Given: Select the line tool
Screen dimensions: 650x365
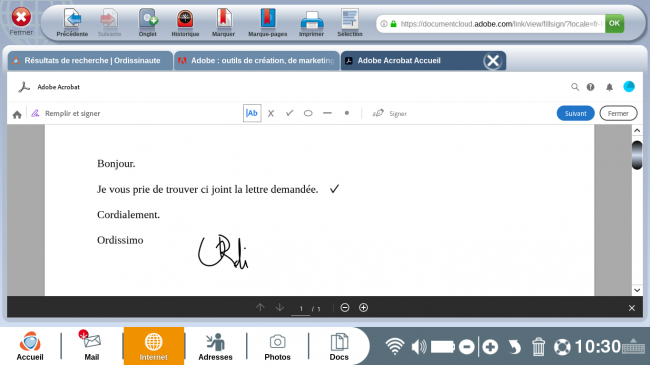Looking at the screenshot, I should [327, 113].
